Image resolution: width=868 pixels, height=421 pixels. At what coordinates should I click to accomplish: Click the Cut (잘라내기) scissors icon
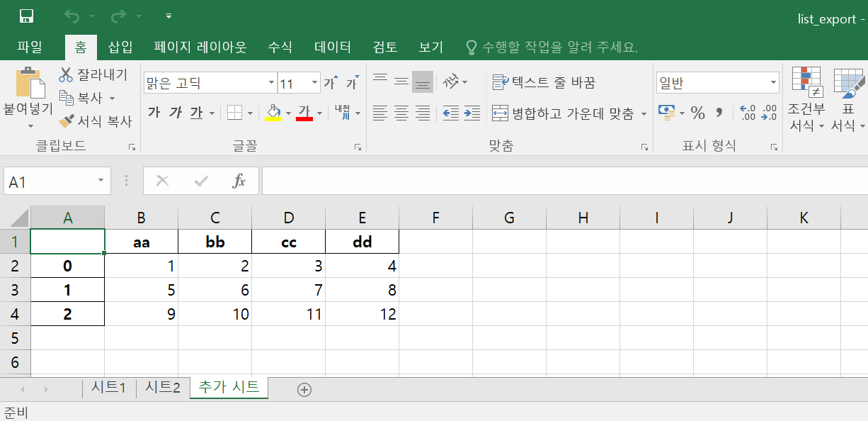pos(67,74)
